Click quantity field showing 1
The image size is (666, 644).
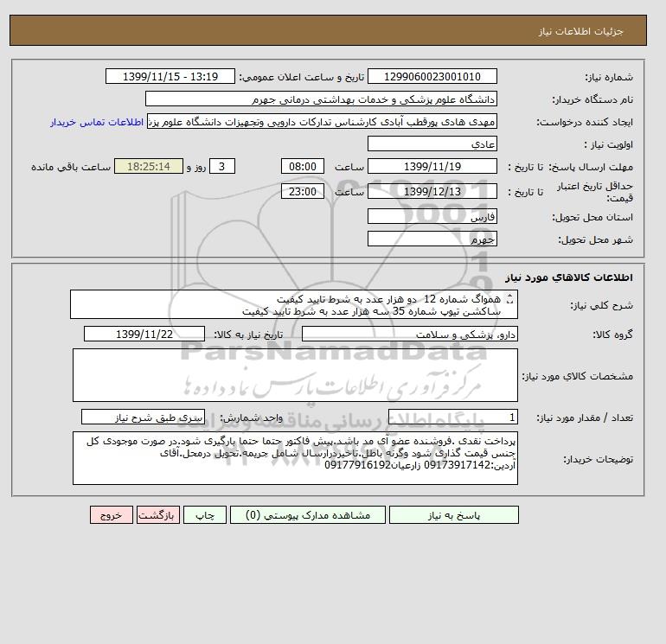pyautogui.click(x=452, y=418)
